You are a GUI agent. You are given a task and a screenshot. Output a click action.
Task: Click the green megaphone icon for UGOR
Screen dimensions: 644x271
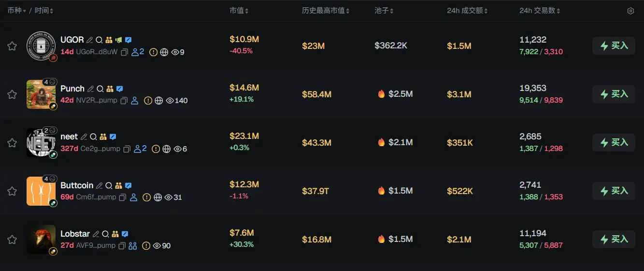(x=119, y=40)
